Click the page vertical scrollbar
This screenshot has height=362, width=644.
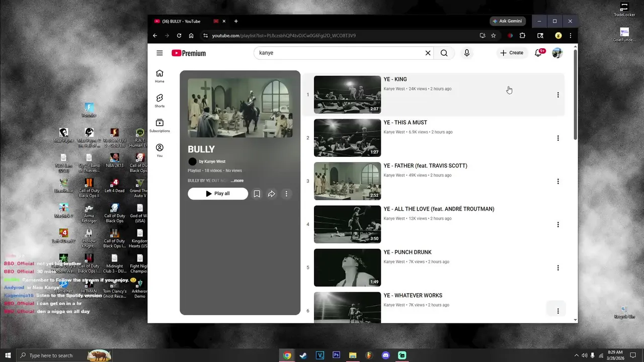coord(575,96)
